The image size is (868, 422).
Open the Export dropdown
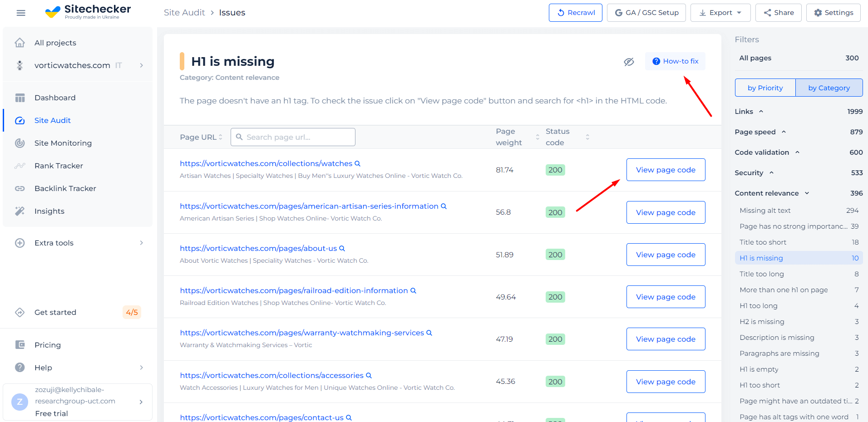pos(720,13)
